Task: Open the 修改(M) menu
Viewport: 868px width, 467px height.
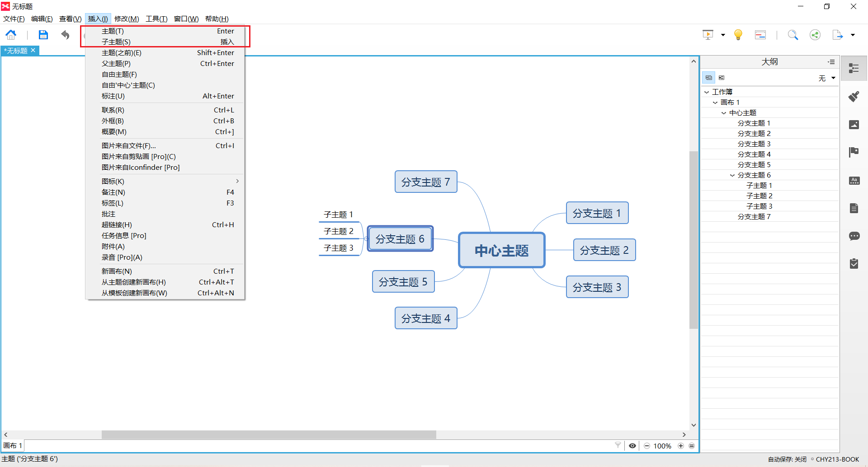Action: [127, 19]
